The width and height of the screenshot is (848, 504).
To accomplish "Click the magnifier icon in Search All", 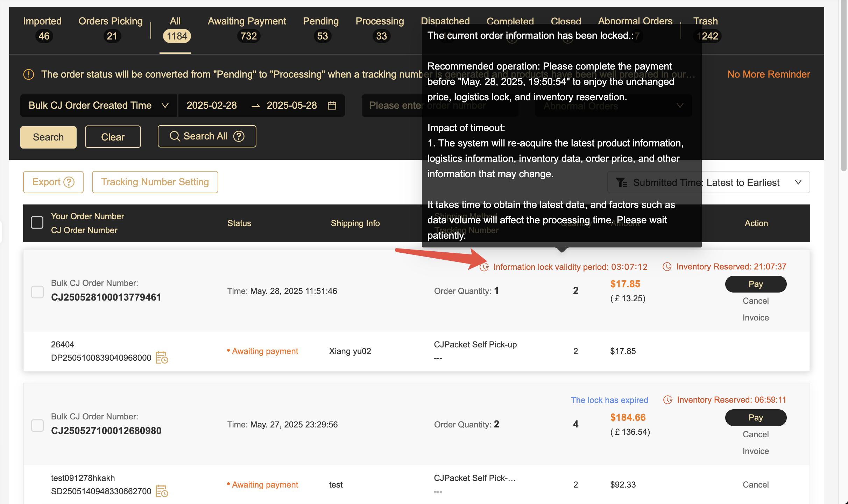I will [x=175, y=136].
